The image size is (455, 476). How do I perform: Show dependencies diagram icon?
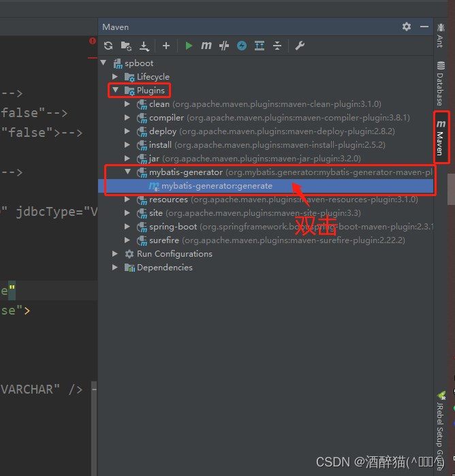click(x=260, y=46)
